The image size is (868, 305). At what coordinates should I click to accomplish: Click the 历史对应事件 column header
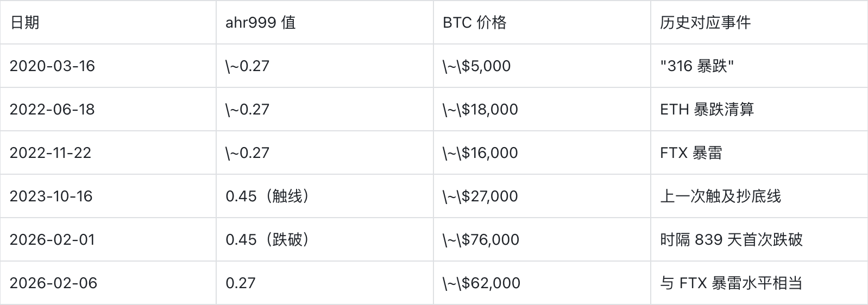[x=705, y=22]
